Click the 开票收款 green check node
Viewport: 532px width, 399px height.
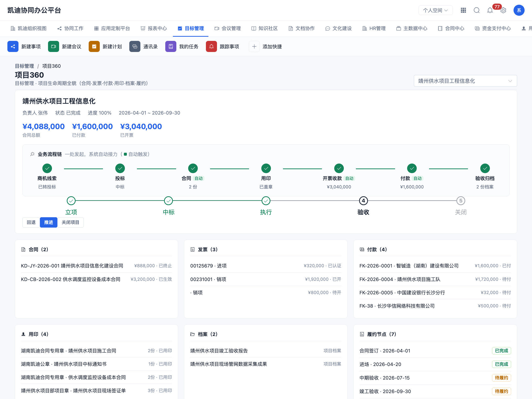click(x=339, y=168)
